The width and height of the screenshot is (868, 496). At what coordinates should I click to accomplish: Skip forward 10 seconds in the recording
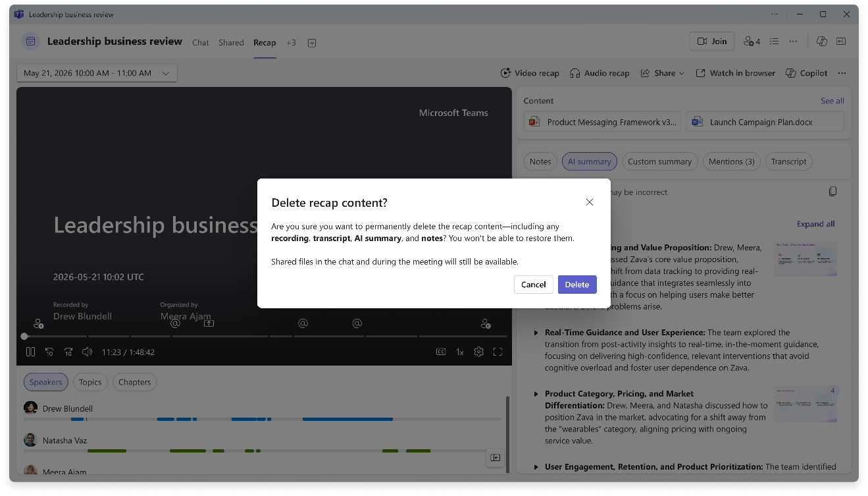coord(68,352)
